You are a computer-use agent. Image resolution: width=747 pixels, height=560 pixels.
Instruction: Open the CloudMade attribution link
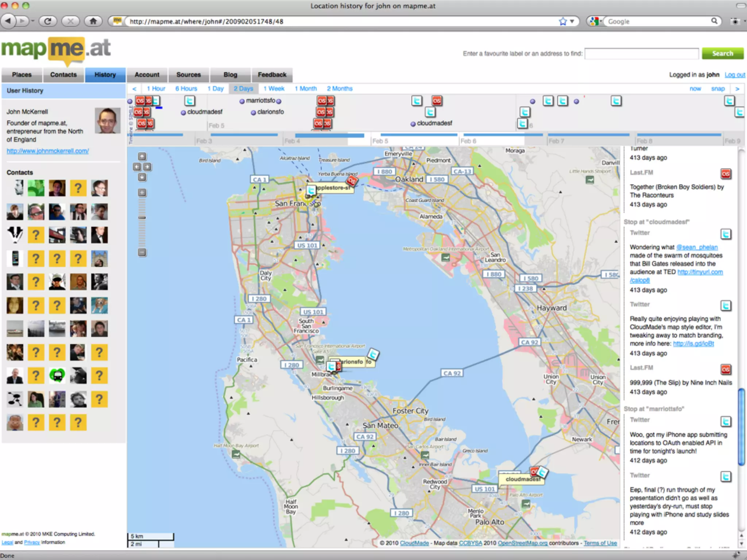(x=414, y=543)
